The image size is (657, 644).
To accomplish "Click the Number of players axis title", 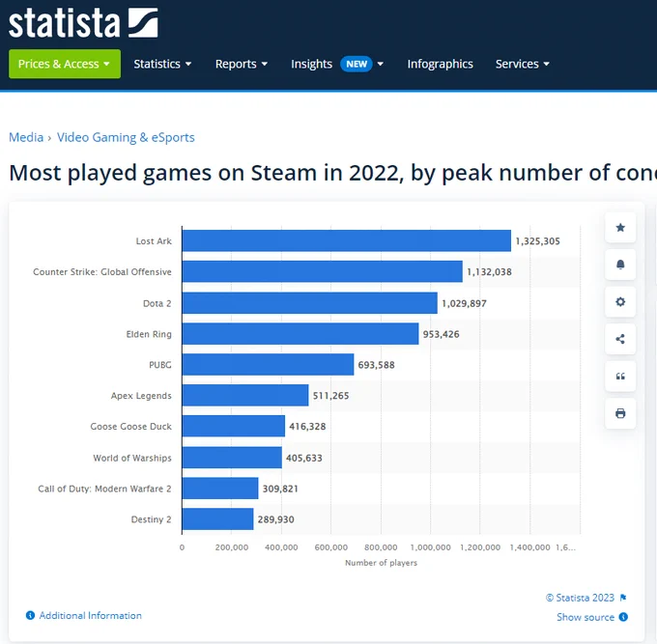I will [381, 563].
